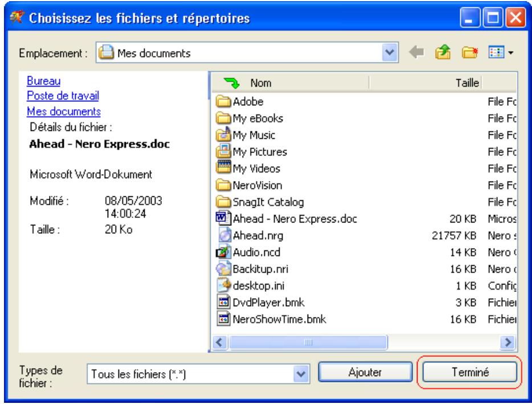The width and height of the screenshot is (532, 404).
Task: Select the file Audio.ncd
Action: click(x=256, y=252)
